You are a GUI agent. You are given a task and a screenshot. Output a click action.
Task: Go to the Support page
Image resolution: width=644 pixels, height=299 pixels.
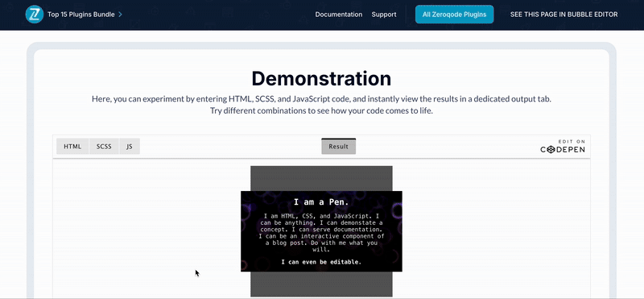click(x=384, y=15)
